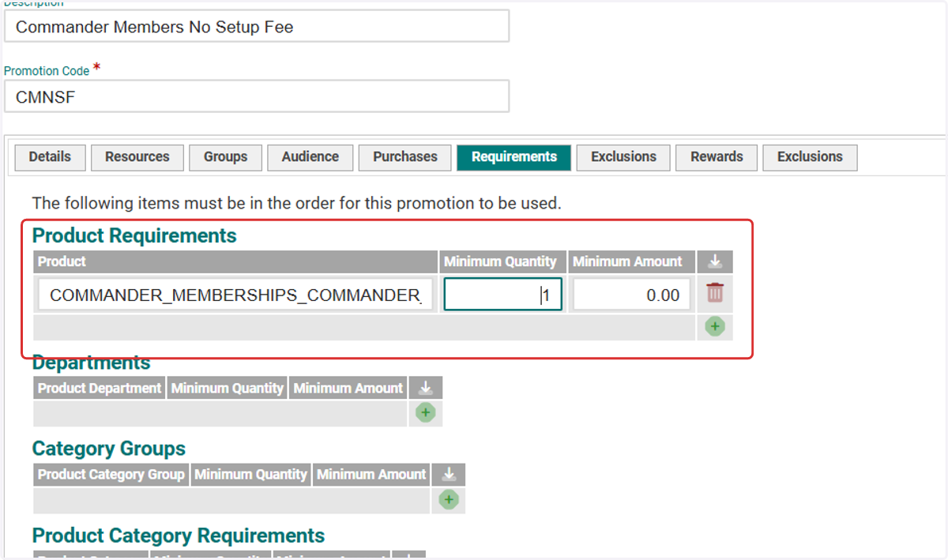Click the Product column header
Screen dimensions: 948x560
pyautogui.click(x=235, y=261)
